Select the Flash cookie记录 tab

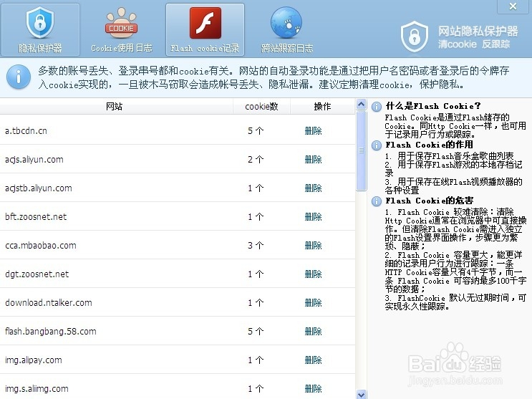(x=205, y=29)
